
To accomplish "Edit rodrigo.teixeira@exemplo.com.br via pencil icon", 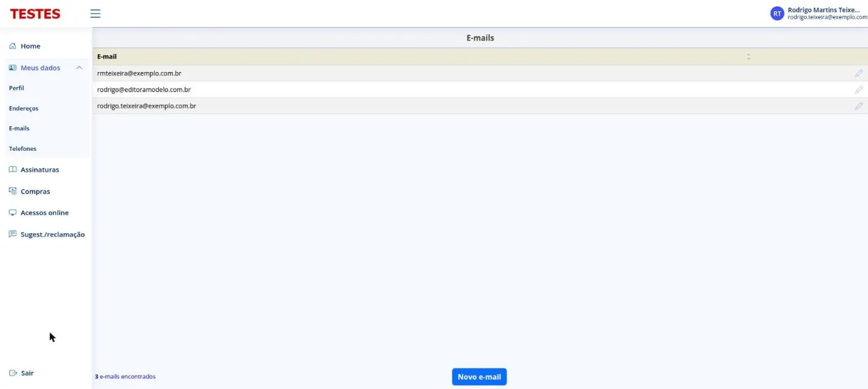I will 859,106.
